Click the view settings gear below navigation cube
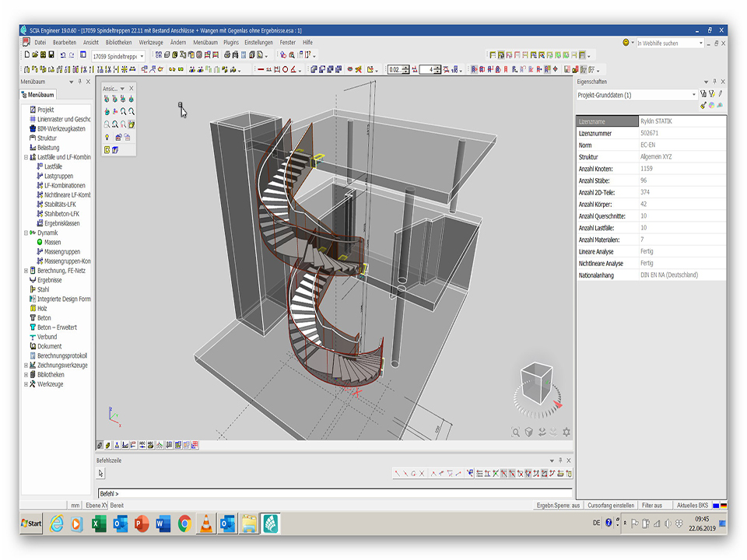 566,432
